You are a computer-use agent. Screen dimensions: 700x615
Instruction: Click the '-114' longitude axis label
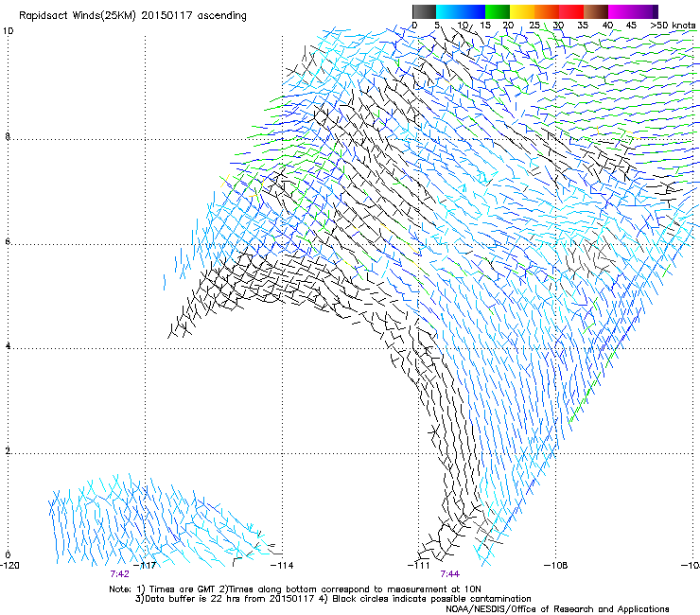283,566
